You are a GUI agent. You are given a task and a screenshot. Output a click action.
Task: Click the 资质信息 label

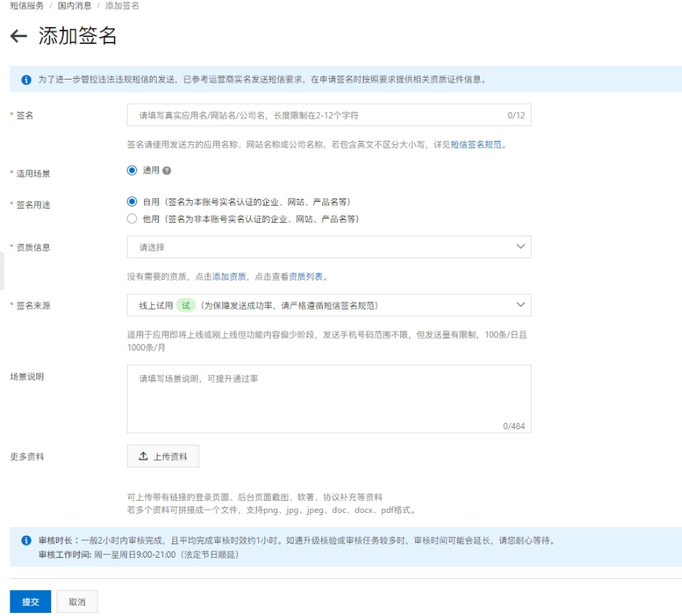[x=33, y=247]
